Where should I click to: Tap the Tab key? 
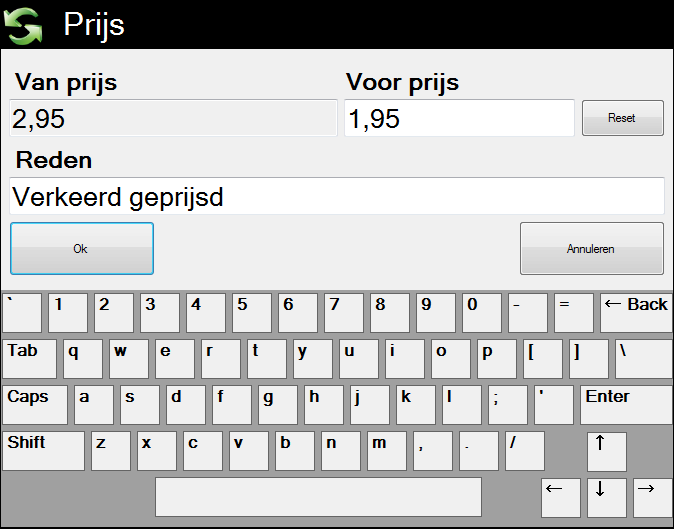click(29, 359)
